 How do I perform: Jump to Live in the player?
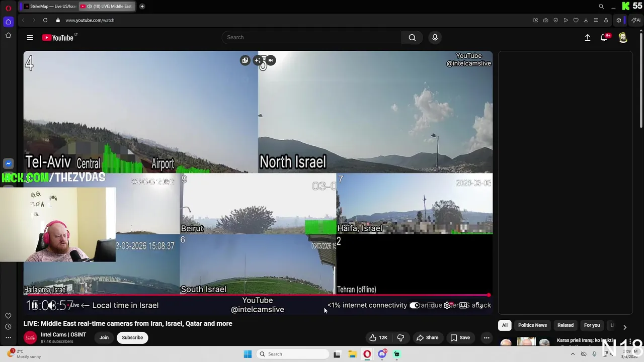[74, 305]
